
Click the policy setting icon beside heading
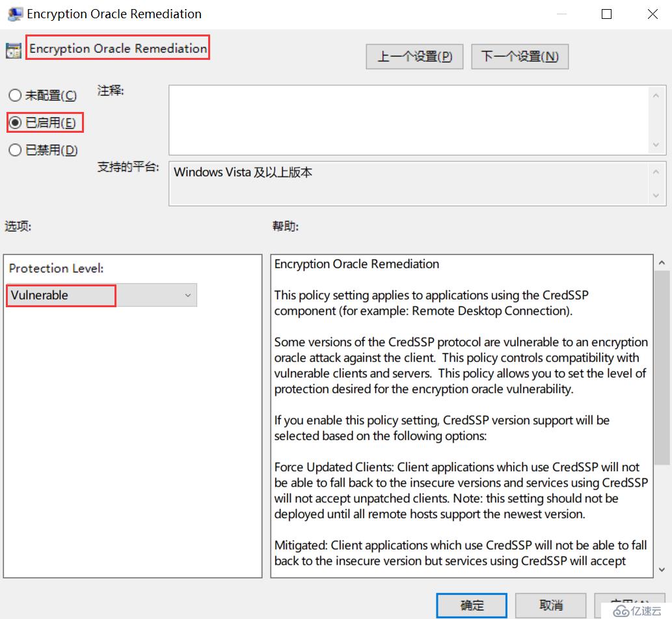[x=14, y=51]
